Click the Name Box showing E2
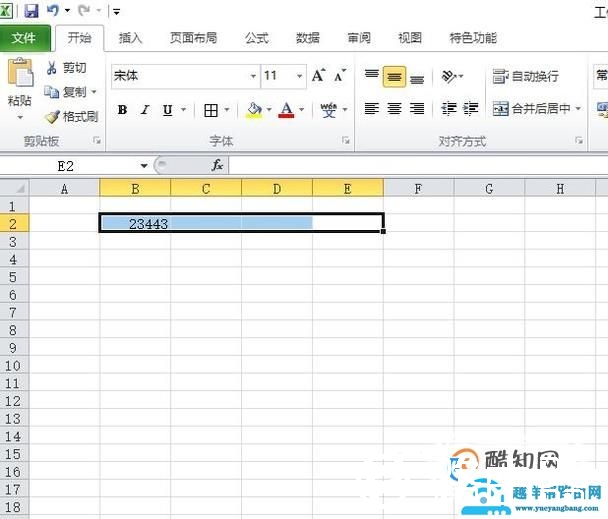This screenshot has height=519, width=608. coord(66,166)
